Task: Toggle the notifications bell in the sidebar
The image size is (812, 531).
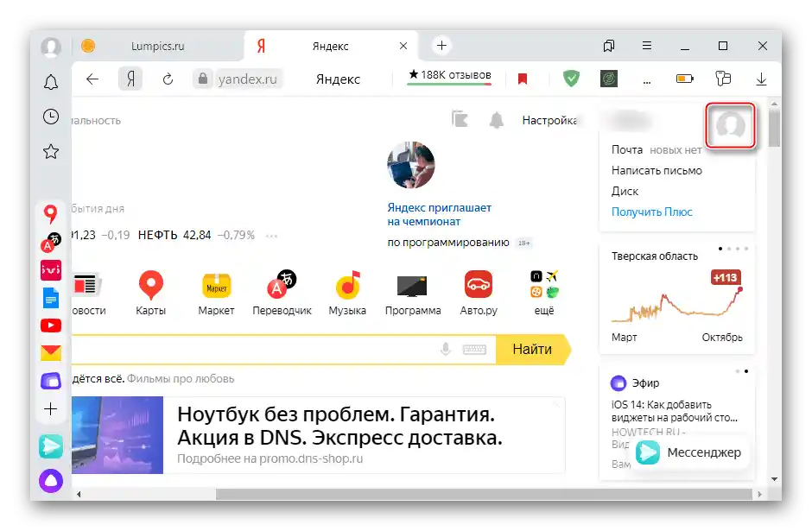Action: point(50,81)
